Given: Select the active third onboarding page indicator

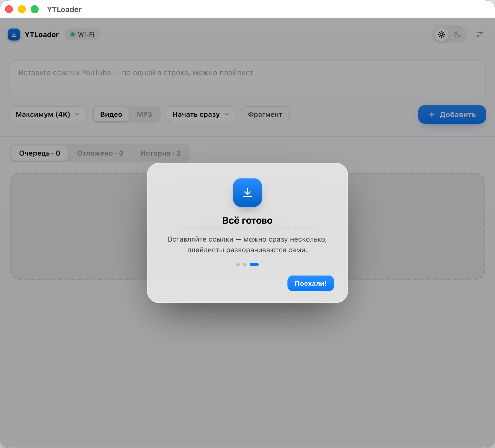Looking at the screenshot, I should click(x=254, y=264).
